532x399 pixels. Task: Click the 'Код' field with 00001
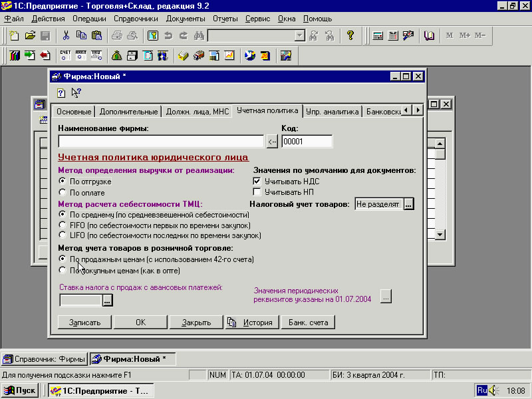coord(307,142)
